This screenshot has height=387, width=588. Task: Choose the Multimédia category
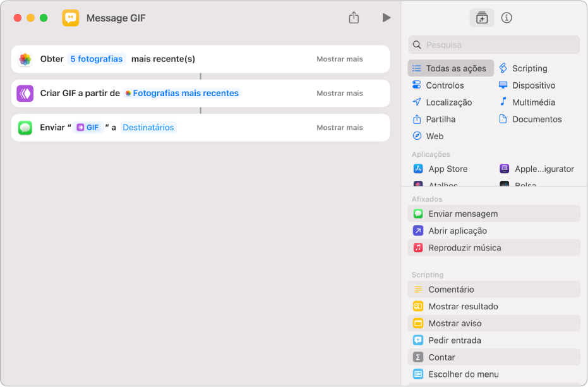pyautogui.click(x=533, y=102)
